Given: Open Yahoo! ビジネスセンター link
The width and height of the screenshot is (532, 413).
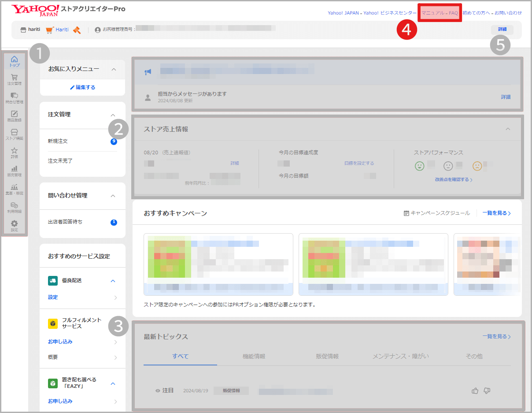Looking at the screenshot, I should tap(390, 13).
